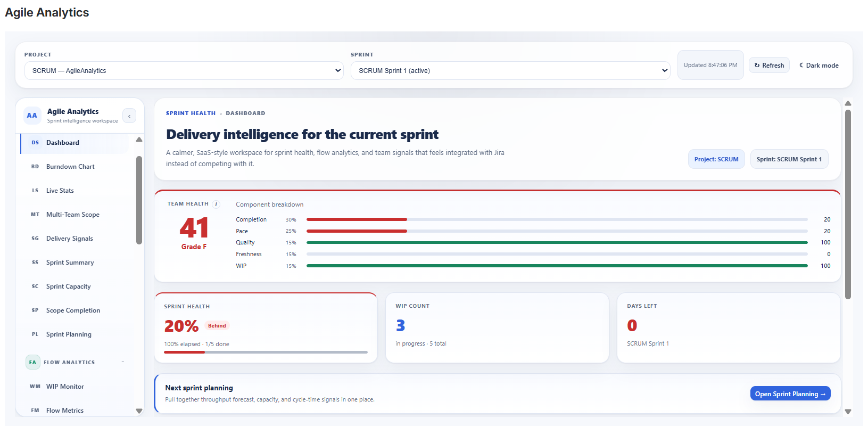Viewport: 868px width, 426px height.
Task: Click the WM icon beside WIP Monitor
Action: [x=35, y=387]
